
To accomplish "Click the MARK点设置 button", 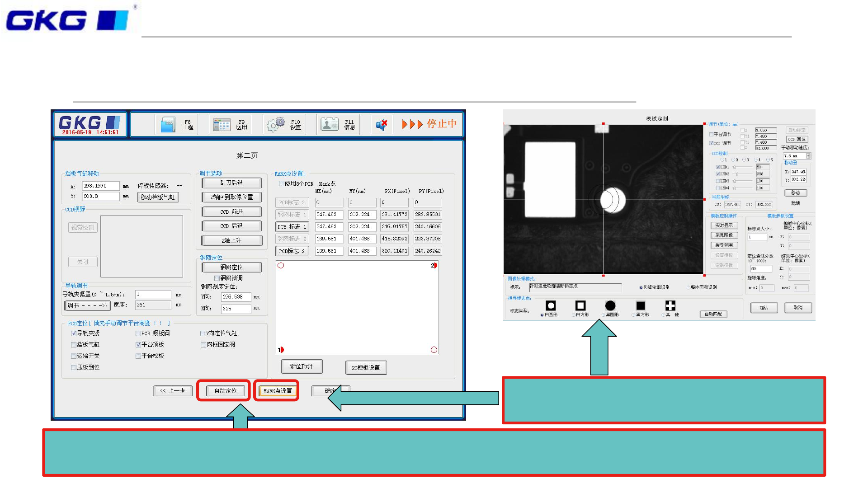I will click(278, 391).
